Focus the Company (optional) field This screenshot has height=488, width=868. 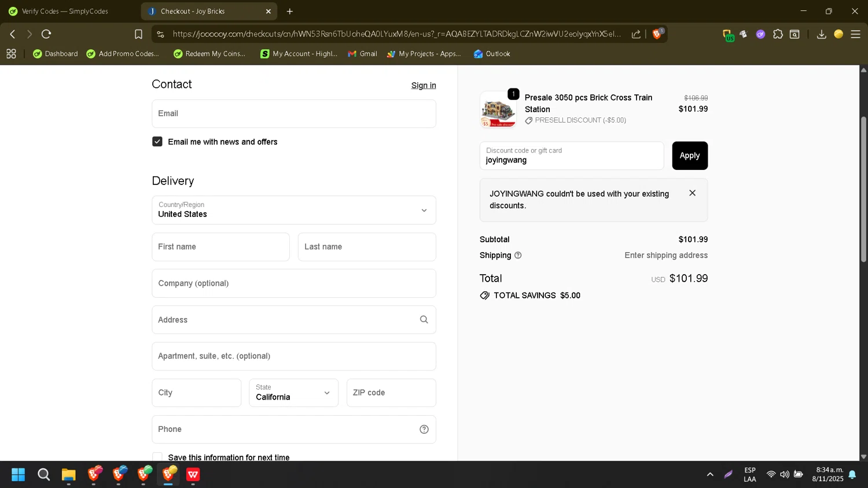pyautogui.click(x=294, y=283)
